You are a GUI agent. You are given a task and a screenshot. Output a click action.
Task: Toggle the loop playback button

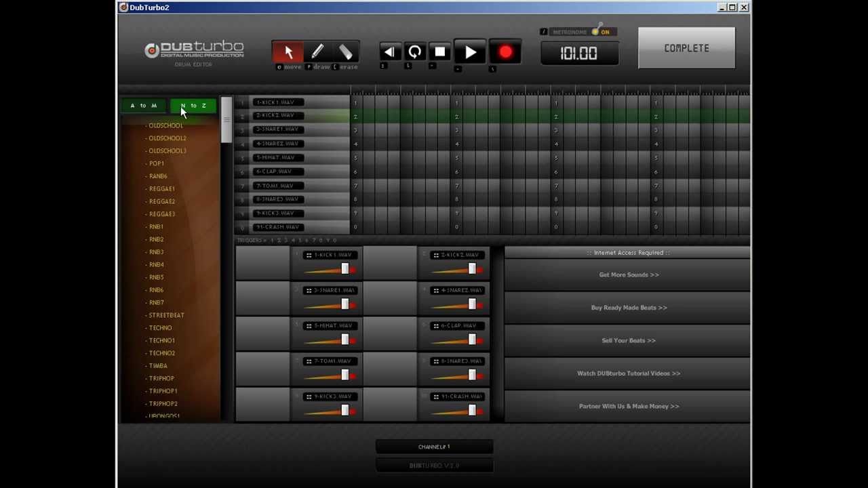(415, 52)
